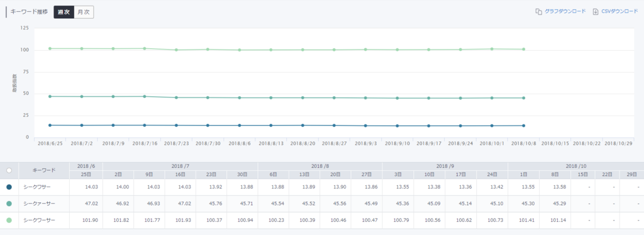Click the 2018 /9 month header

[x=445, y=166]
